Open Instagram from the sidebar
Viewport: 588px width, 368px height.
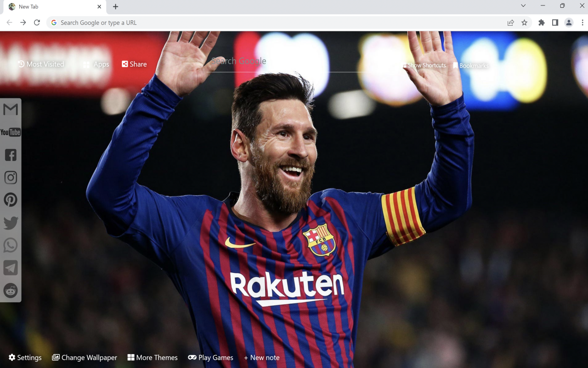(x=11, y=178)
